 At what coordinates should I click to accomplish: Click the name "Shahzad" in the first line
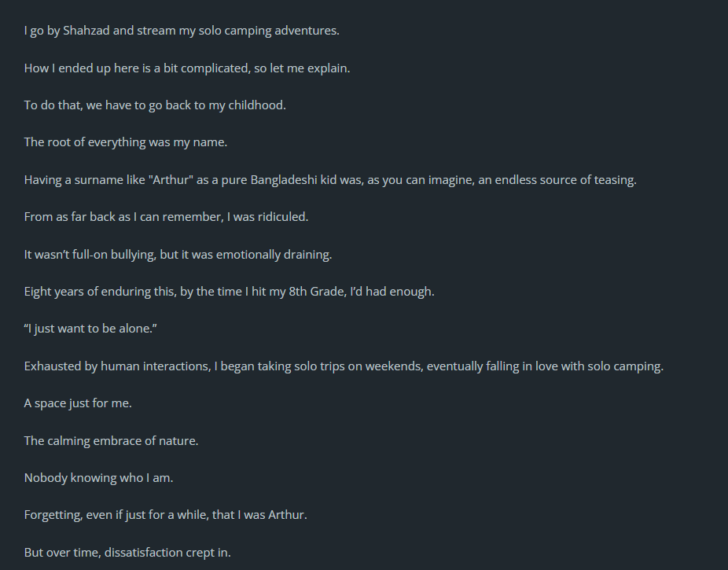pyautogui.click(x=86, y=31)
